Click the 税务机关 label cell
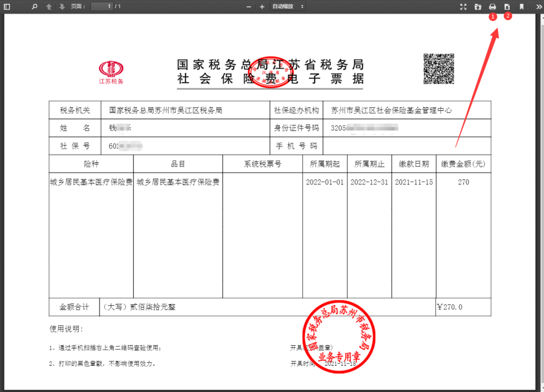This screenshot has width=544, height=392. tap(75, 110)
